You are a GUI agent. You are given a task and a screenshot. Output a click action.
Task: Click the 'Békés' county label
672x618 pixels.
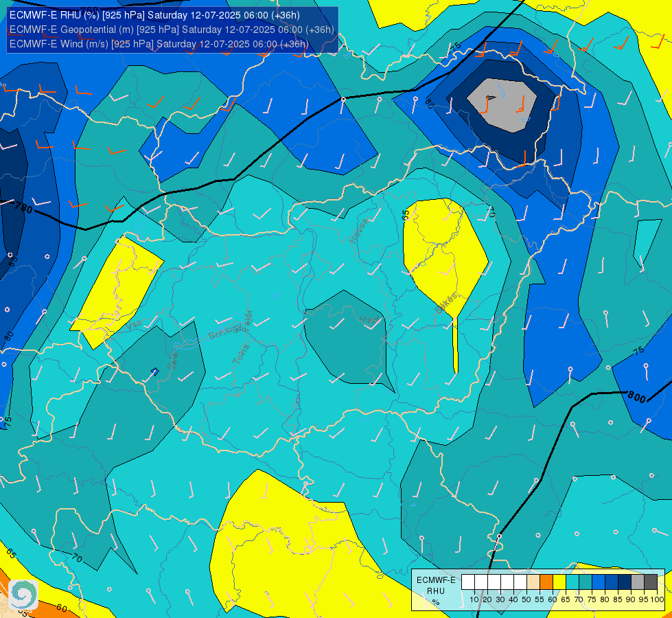pyautogui.click(x=445, y=303)
